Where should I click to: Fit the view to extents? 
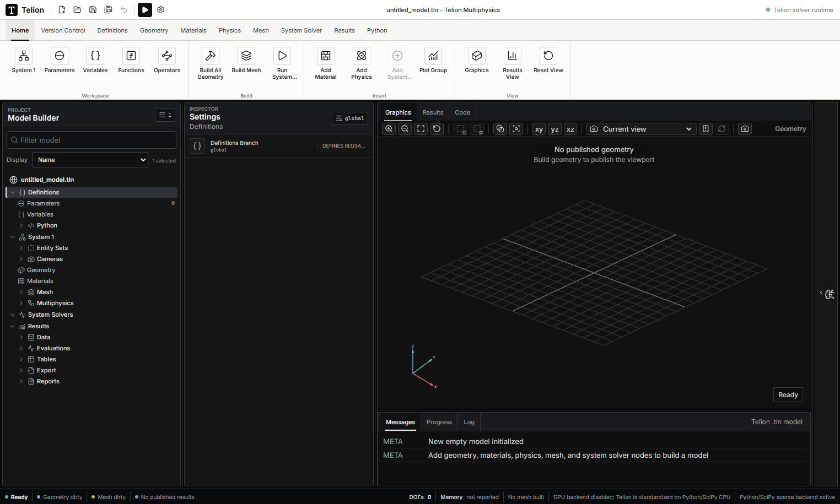coord(421,129)
